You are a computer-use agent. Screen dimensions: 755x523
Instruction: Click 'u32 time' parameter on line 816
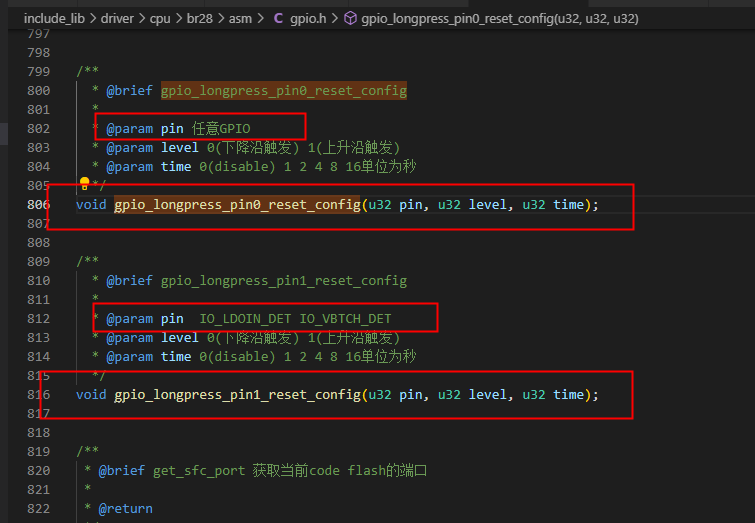tap(553, 395)
